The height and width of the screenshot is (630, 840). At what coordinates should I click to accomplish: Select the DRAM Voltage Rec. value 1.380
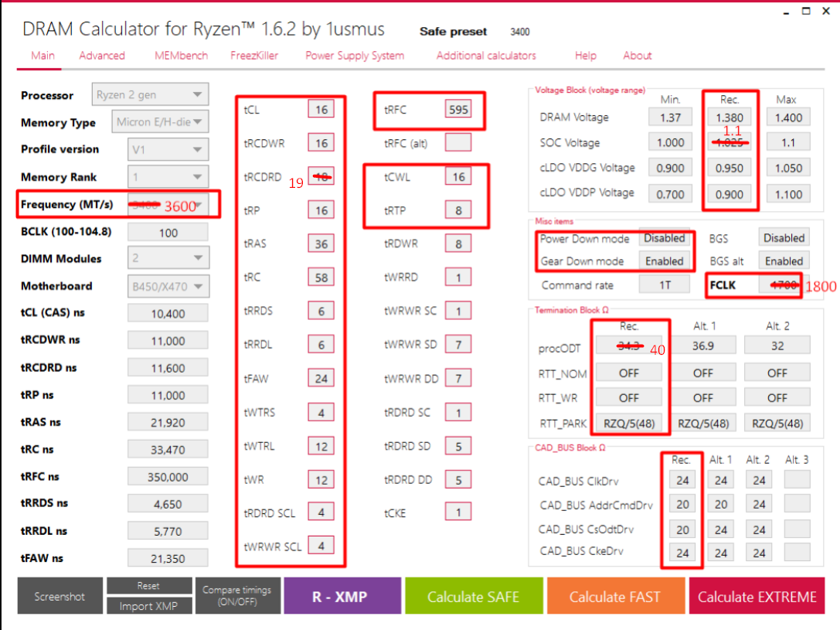tap(729, 117)
